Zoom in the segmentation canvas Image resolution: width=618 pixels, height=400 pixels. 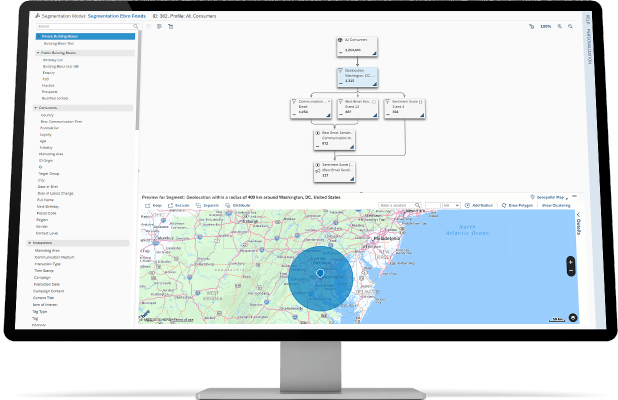559,26
